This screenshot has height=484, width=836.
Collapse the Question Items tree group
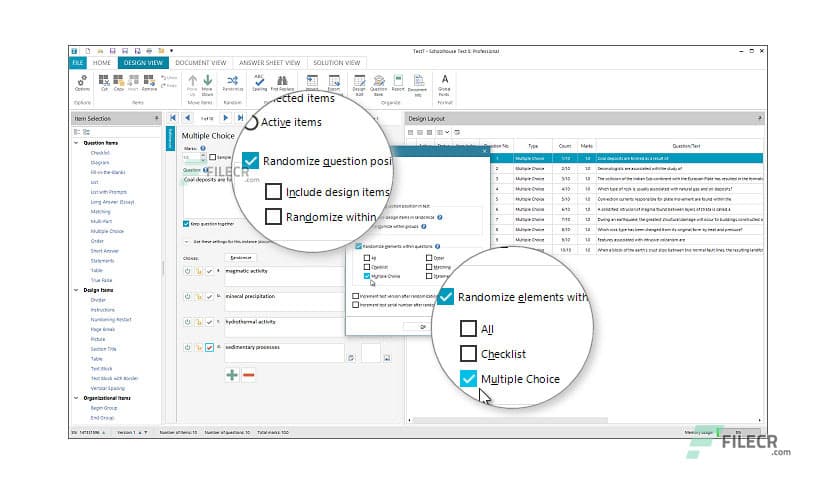[76, 143]
